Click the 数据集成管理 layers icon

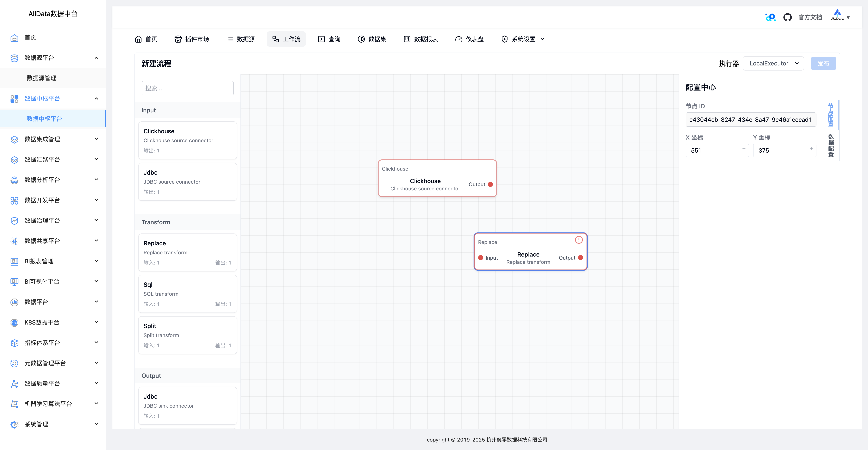[x=14, y=139]
